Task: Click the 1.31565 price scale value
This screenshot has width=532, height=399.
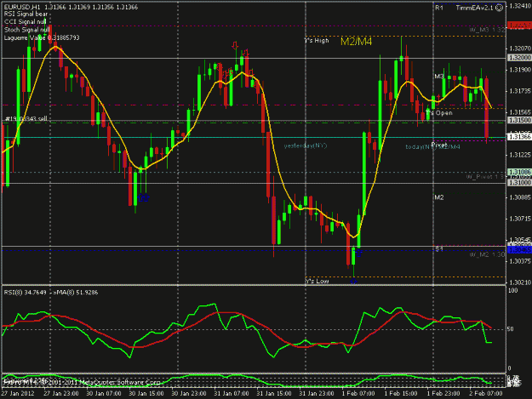Action: click(520, 112)
